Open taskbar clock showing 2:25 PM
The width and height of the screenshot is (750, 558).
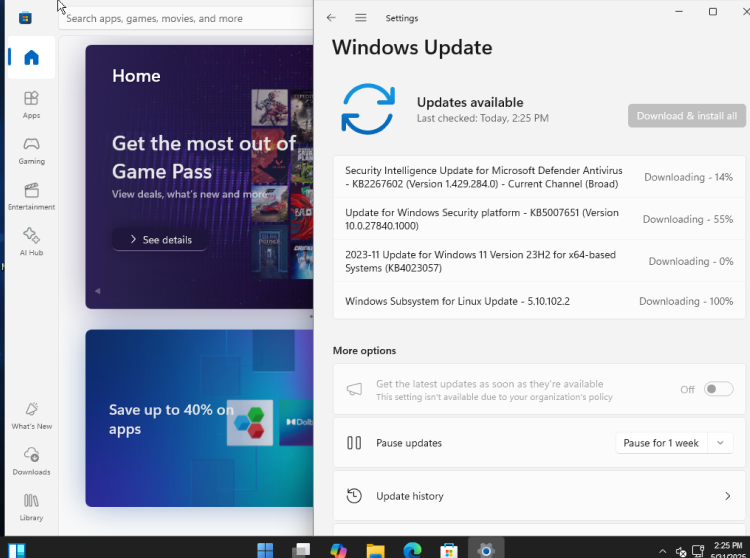pyautogui.click(x=728, y=550)
